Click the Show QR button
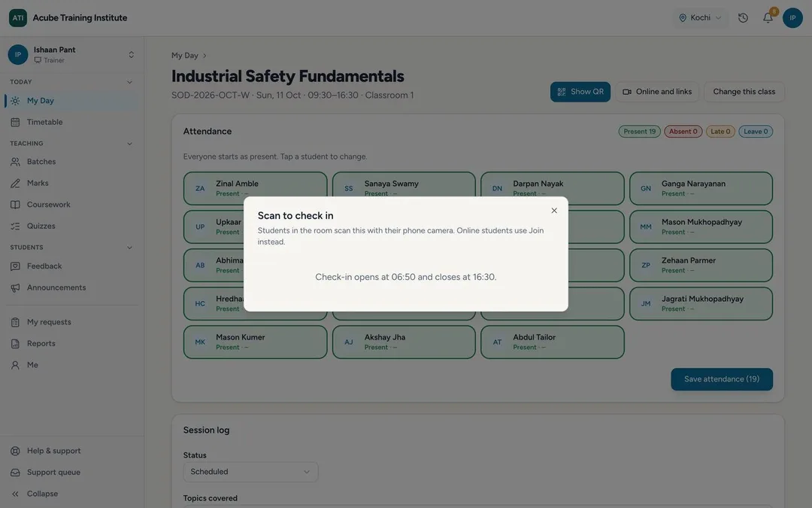Viewport: 812px width, 508px height. pos(580,92)
